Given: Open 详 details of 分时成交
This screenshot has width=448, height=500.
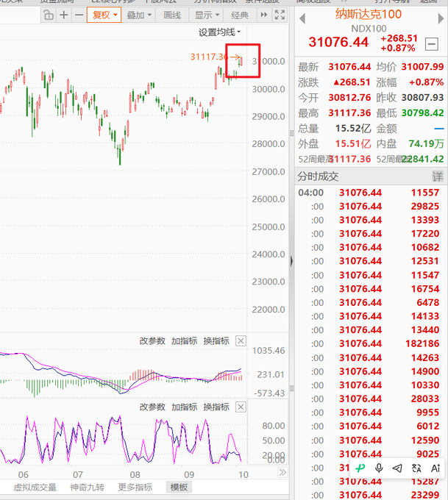Looking at the screenshot, I should 438,176.
